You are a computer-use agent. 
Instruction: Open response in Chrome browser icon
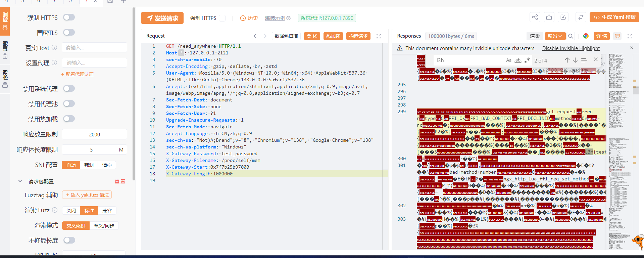click(x=586, y=36)
